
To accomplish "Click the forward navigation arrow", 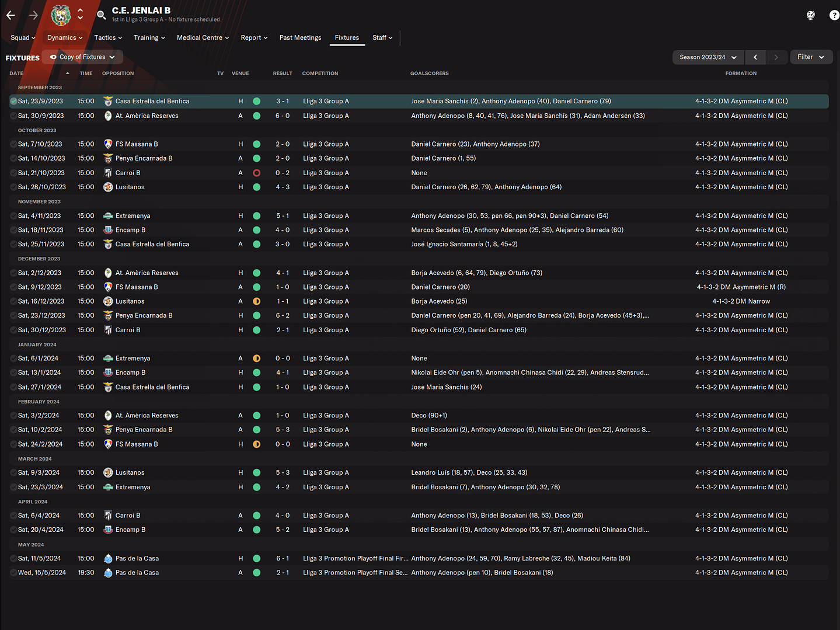I will tap(33, 15).
